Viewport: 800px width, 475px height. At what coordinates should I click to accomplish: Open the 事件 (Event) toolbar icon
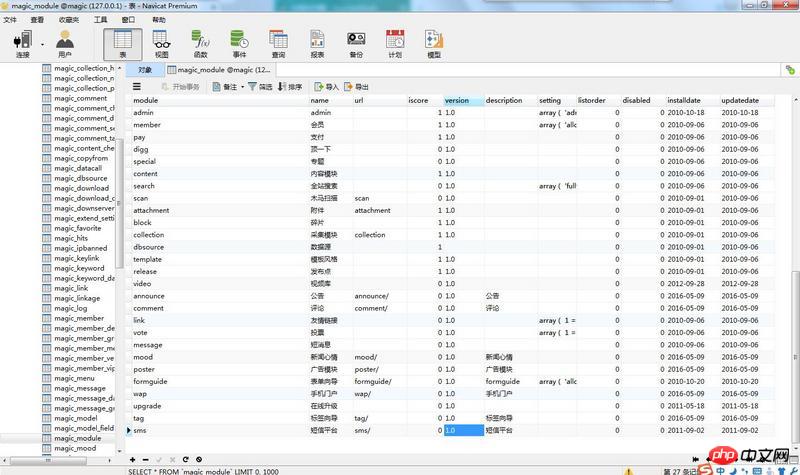[x=239, y=44]
